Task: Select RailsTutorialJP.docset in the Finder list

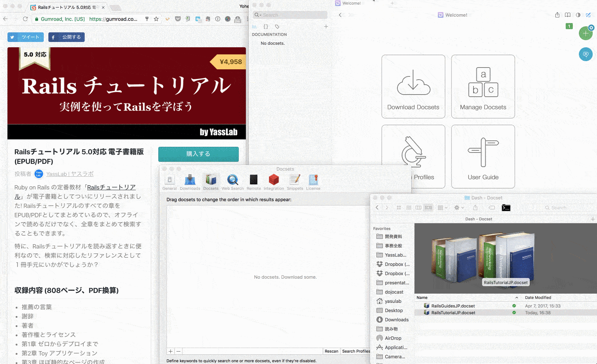Action: point(506,312)
